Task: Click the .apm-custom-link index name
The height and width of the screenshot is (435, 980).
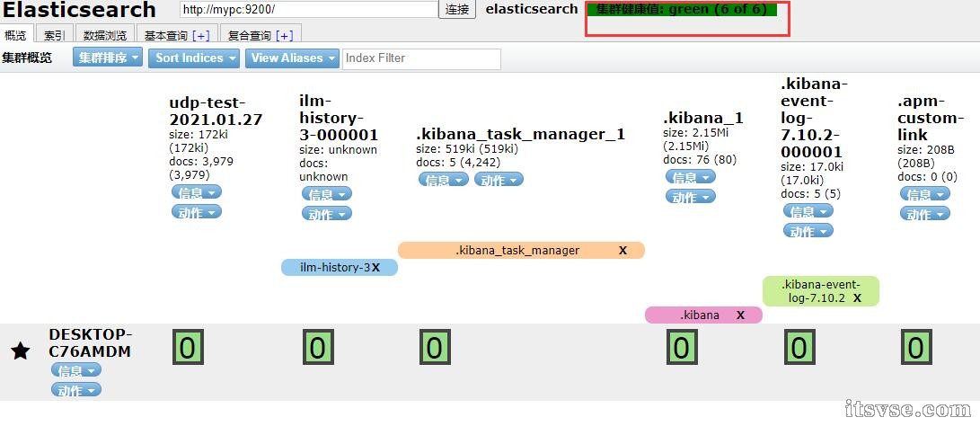Action: 931,118
